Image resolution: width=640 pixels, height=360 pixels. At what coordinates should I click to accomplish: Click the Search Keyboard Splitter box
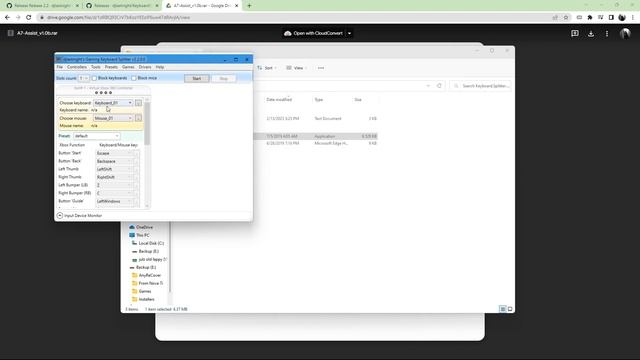(x=480, y=86)
